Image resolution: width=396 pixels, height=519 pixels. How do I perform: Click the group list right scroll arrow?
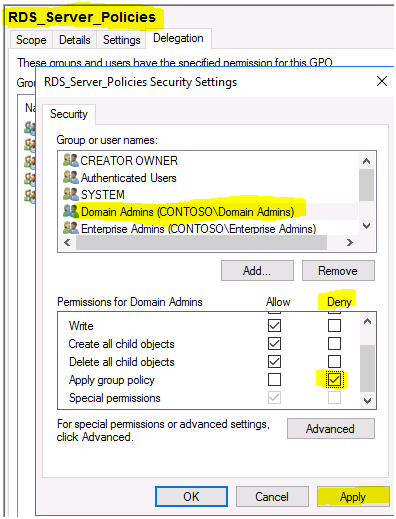[x=349, y=242]
